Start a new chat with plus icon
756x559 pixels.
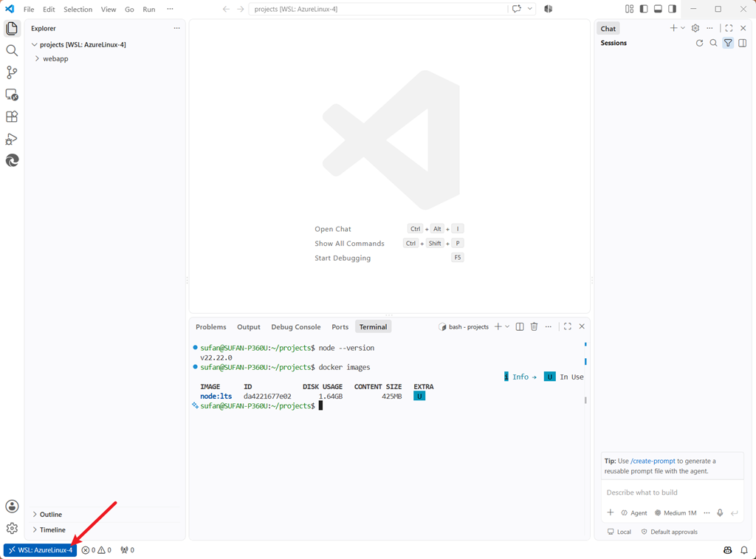(x=673, y=28)
